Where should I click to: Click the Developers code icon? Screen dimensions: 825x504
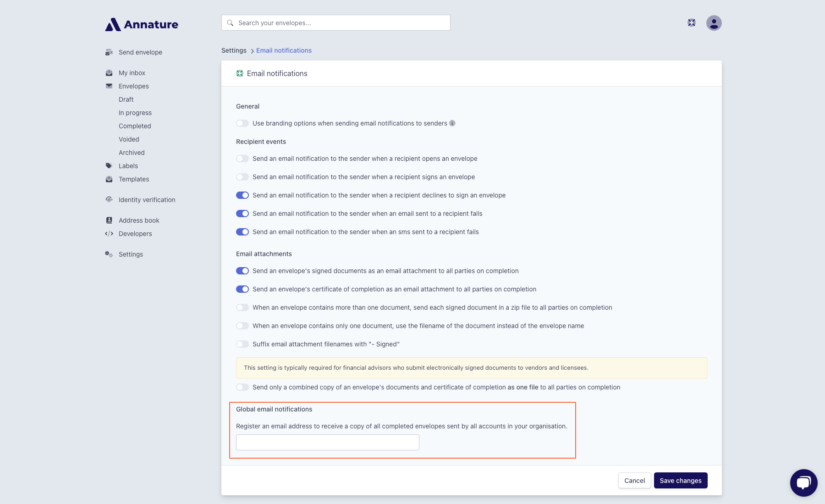pyautogui.click(x=109, y=234)
